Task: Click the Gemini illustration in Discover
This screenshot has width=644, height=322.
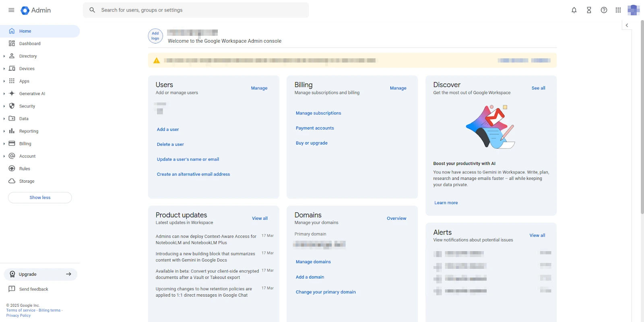Action: coord(491,127)
